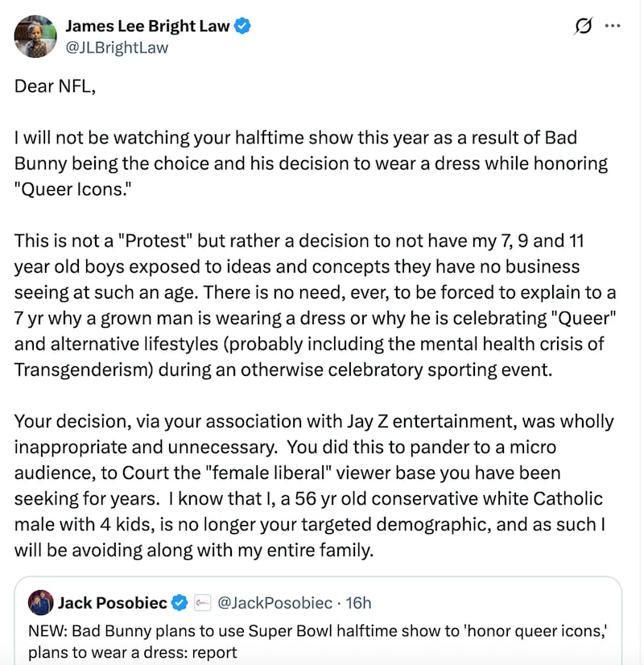The height and width of the screenshot is (665, 644).
Task: Click Jack Posobiec's avatar in the quoted post
Action: [40, 602]
